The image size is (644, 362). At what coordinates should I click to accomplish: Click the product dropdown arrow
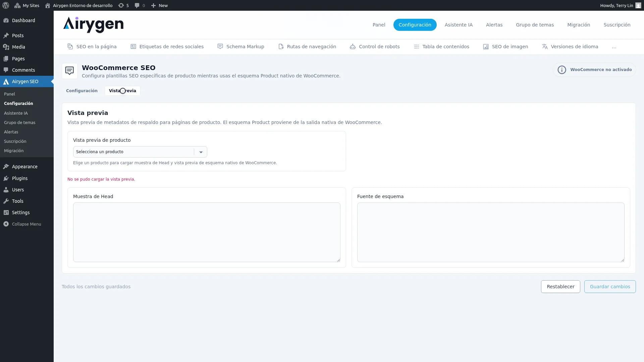pos(201,152)
